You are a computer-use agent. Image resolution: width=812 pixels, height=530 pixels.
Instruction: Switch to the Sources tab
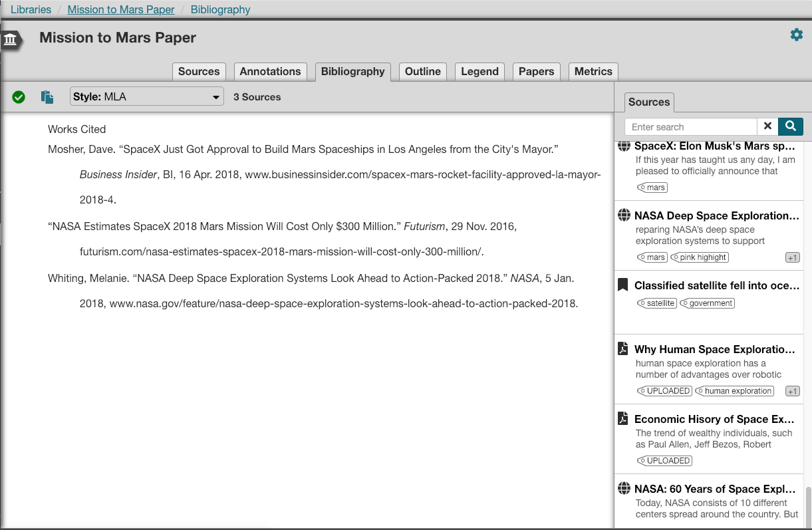(x=199, y=72)
